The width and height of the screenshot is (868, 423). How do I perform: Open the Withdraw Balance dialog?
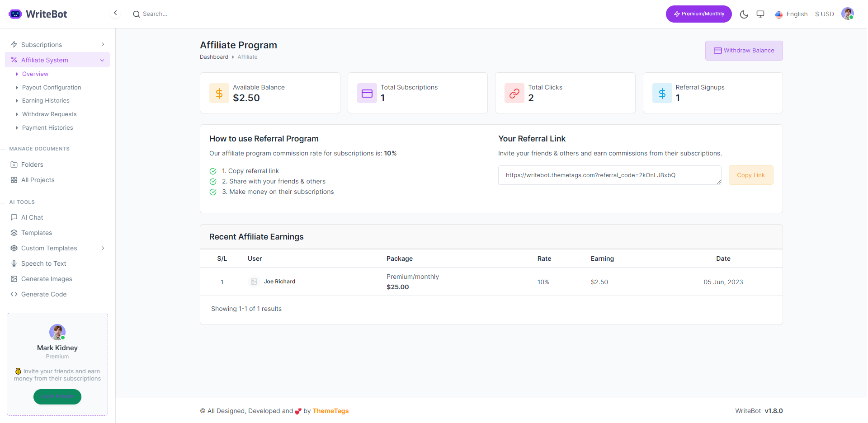pos(744,50)
